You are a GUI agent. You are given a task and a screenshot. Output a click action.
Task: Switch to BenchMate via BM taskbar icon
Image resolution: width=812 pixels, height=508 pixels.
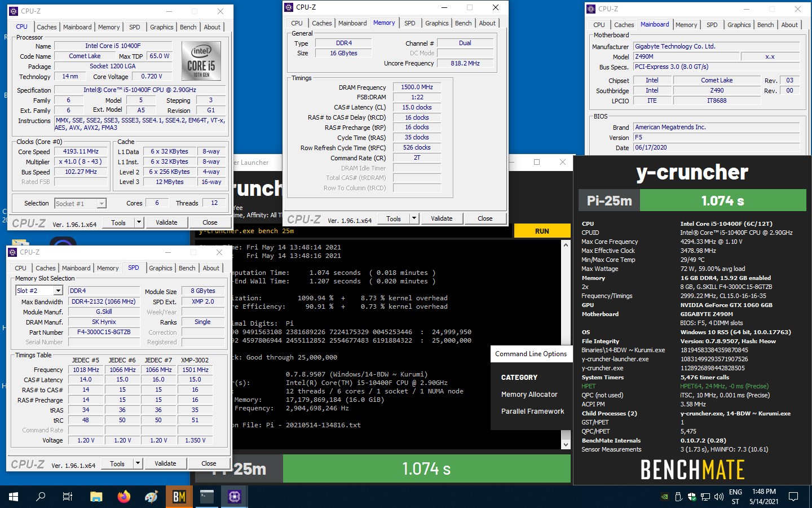click(179, 497)
